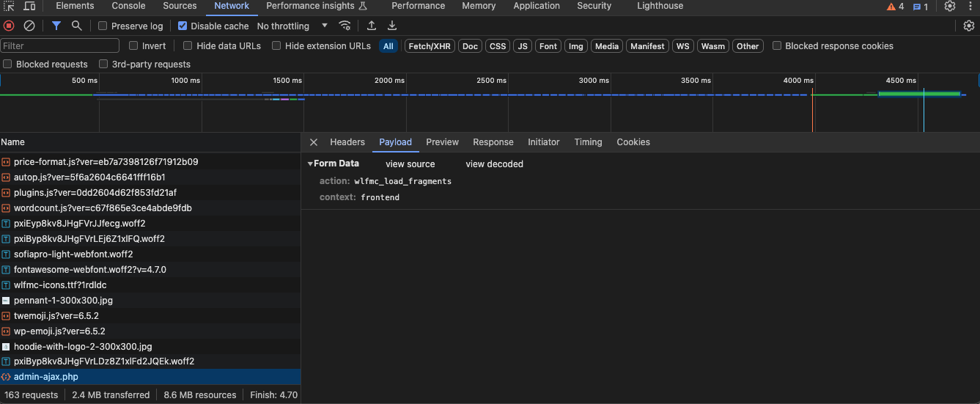Check Blocked requests checkbox
This screenshot has width=980, height=404.
(x=7, y=64)
